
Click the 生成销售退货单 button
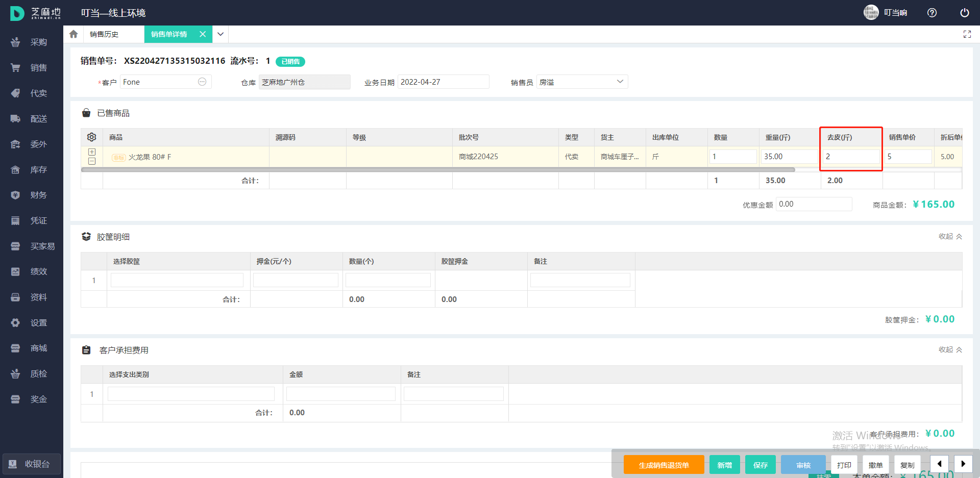[664, 465]
